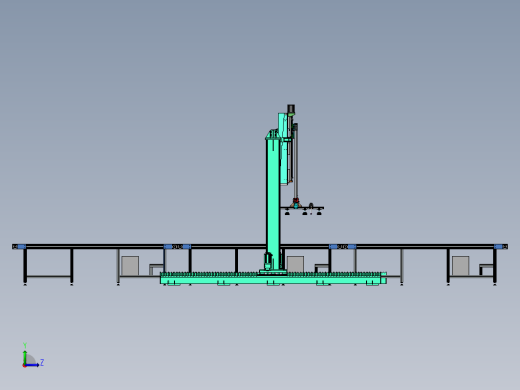The width and height of the screenshot is (520, 390).
Task: Pick the blue end cap at conveyor's left end
Action: [22, 247]
